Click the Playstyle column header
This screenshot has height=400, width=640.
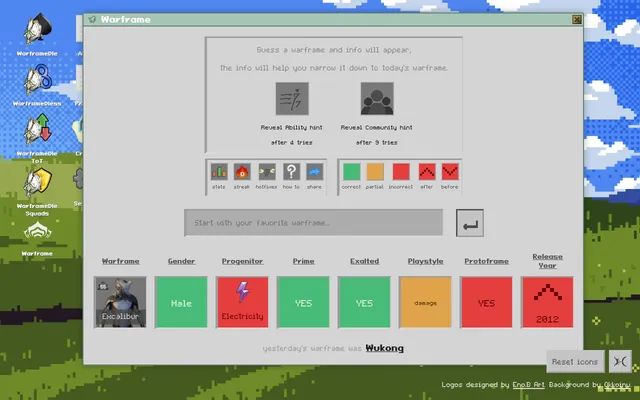pyautogui.click(x=425, y=261)
